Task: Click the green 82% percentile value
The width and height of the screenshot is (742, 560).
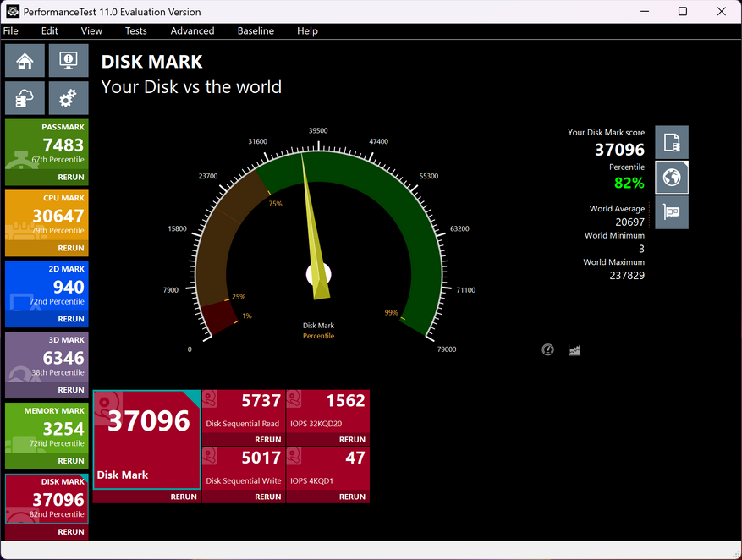Action: pos(629,183)
